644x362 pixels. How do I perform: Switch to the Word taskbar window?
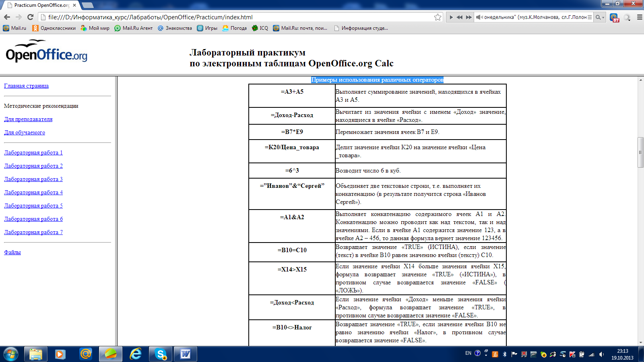(186, 354)
